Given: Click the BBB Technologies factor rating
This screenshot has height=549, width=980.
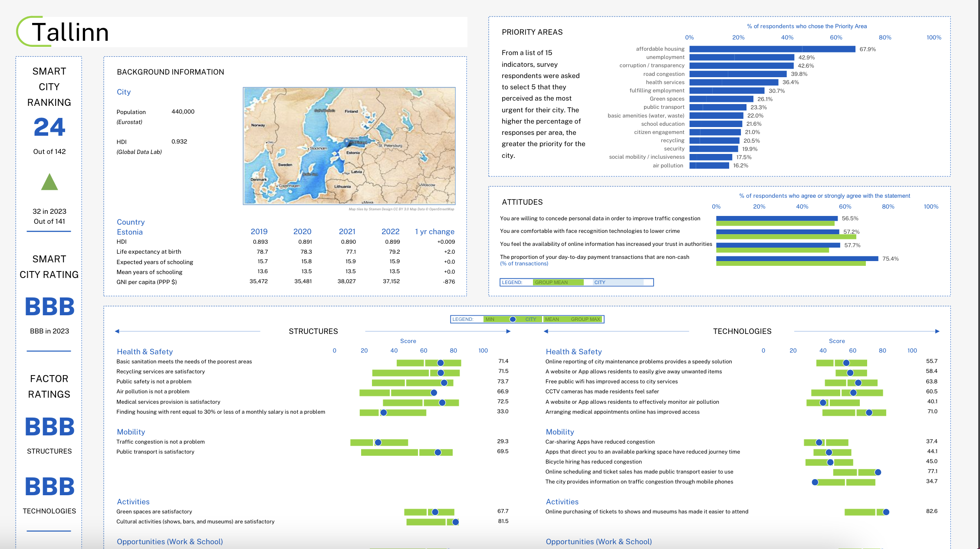Looking at the screenshot, I should point(49,487).
